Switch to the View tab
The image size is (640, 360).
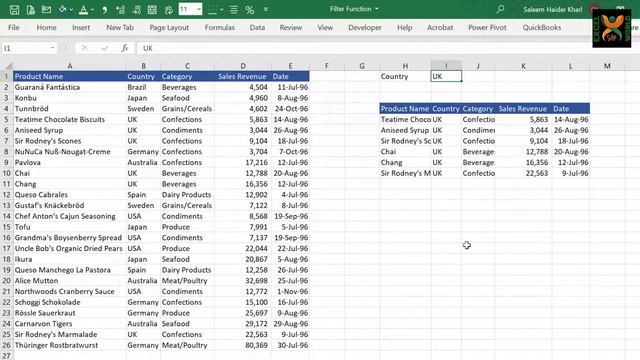pos(325,27)
